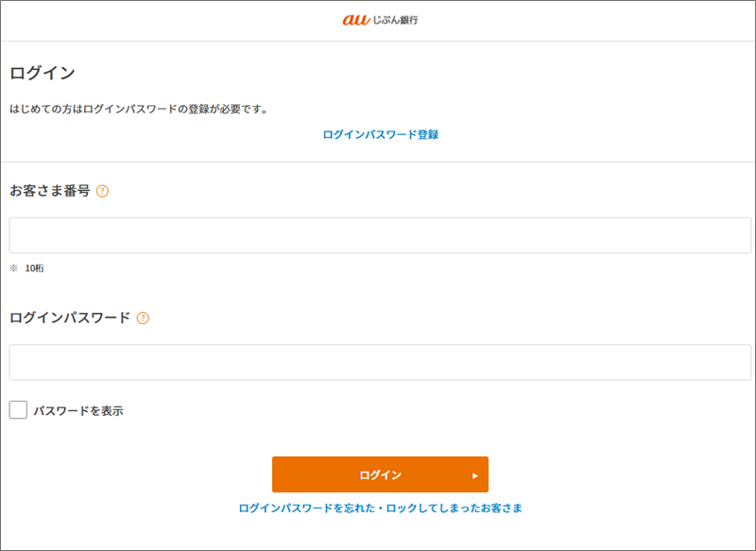Open the ログインパスワード登録 link

(x=380, y=134)
